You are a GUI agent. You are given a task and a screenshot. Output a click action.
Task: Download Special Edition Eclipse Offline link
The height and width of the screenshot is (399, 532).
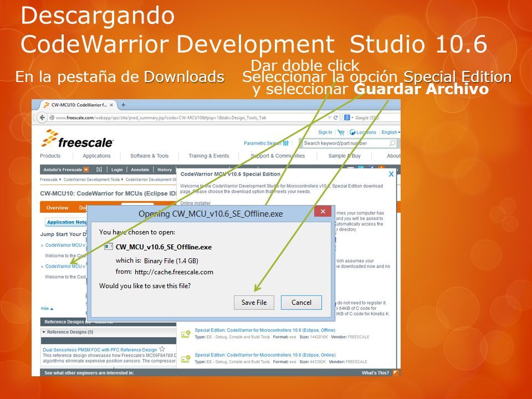(265, 330)
